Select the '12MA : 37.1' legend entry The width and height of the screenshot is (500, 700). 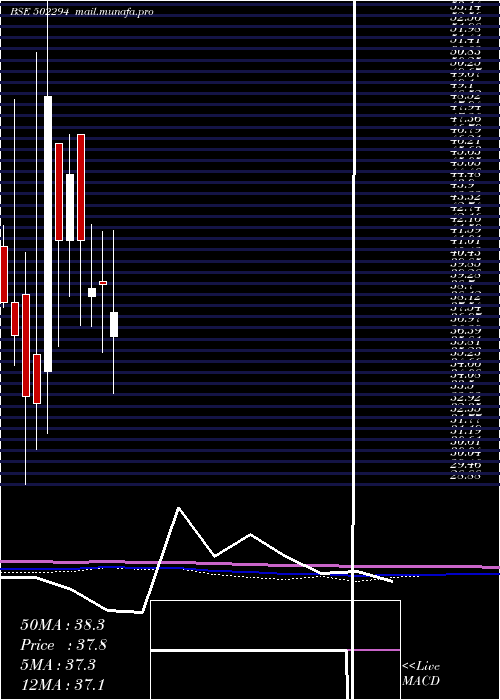pyautogui.click(x=62, y=684)
